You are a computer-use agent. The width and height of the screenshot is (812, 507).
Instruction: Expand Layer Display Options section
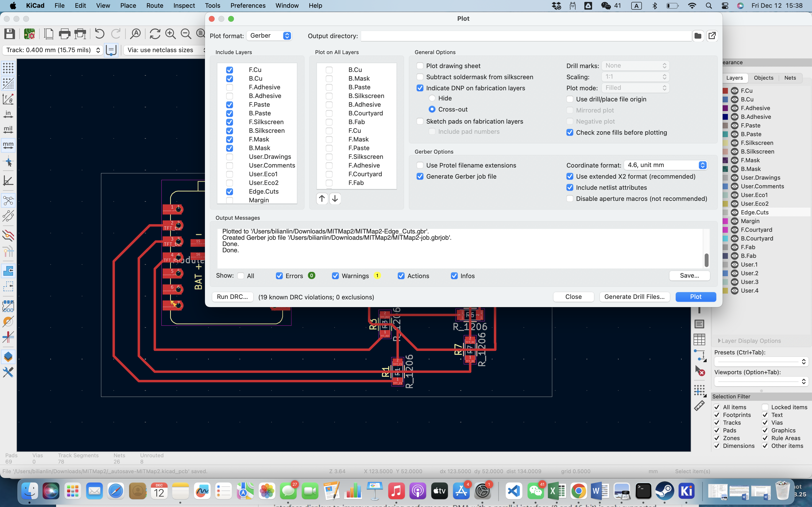(719, 341)
